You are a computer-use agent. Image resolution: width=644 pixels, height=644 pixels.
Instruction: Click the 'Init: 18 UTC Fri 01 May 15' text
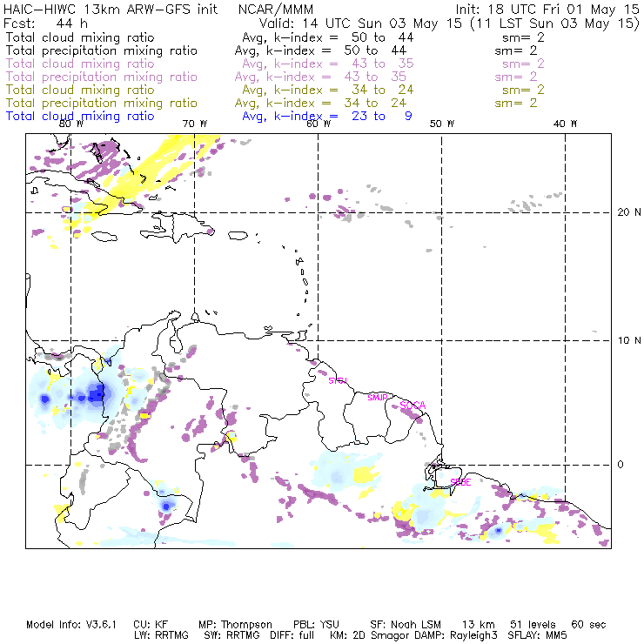coord(547,10)
